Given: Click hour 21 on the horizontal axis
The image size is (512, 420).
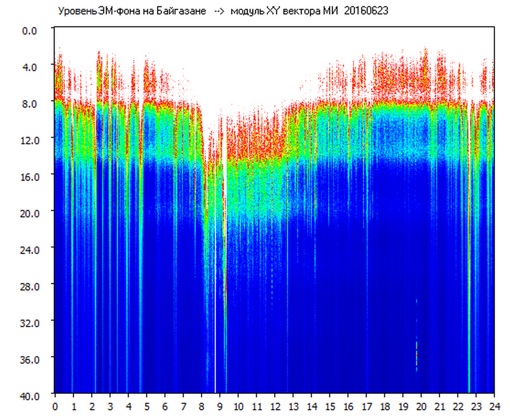Looking at the screenshot, I should (440, 406).
